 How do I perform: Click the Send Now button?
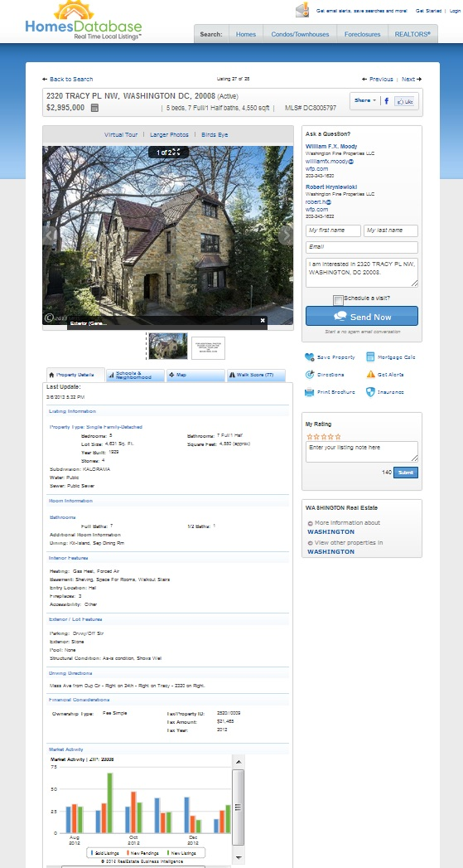click(x=362, y=316)
